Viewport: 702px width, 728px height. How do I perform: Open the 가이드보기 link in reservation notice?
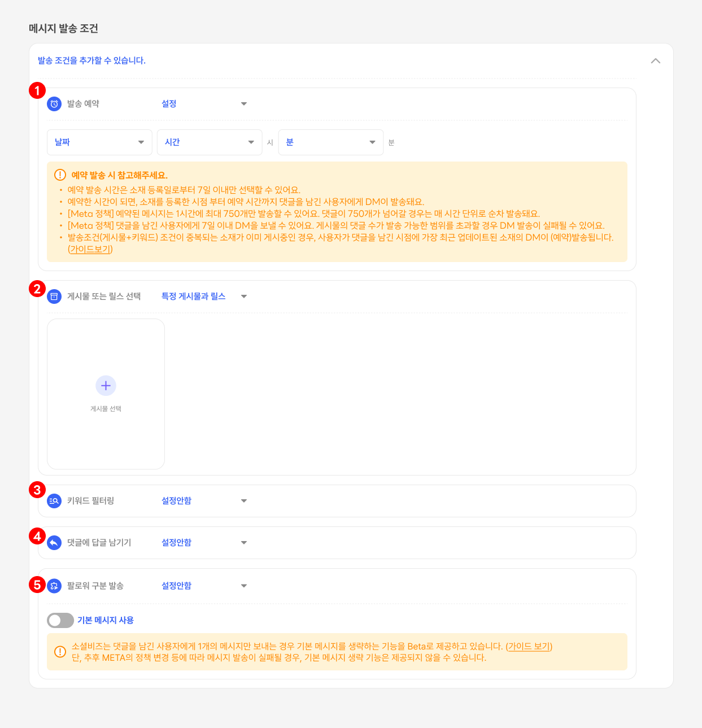click(90, 249)
